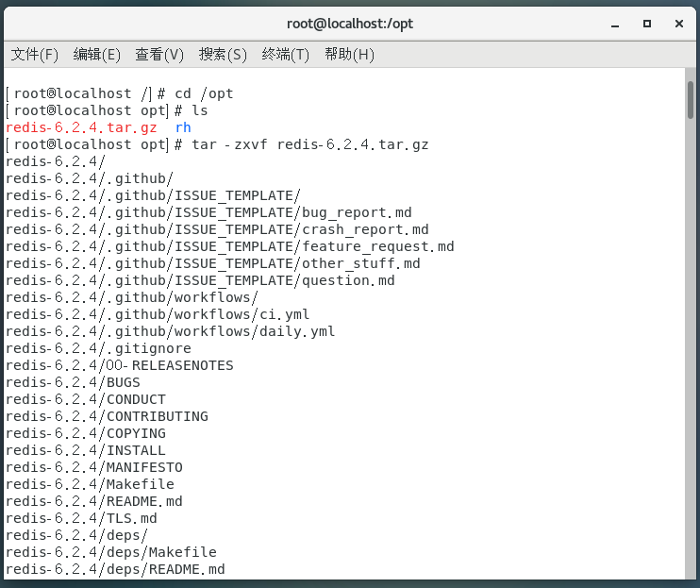The width and height of the screenshot is (700, 588).
Task: Click window title root@localhost:/opt
Action: (x=350, y=24)
